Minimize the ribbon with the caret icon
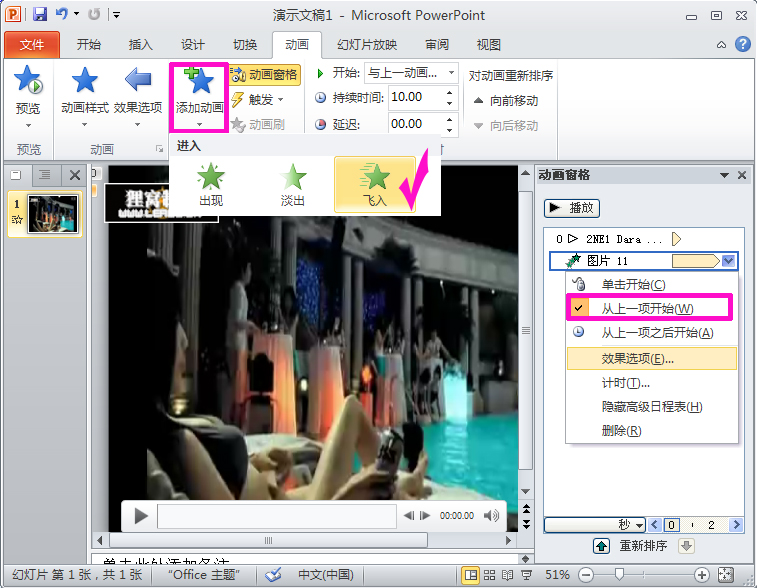The width and height of the screenshot is (757, 588). tap(721, 45)
